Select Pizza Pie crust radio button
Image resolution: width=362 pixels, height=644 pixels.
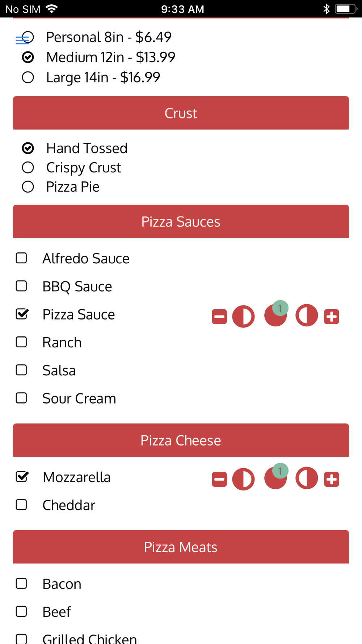pos(28,187)
